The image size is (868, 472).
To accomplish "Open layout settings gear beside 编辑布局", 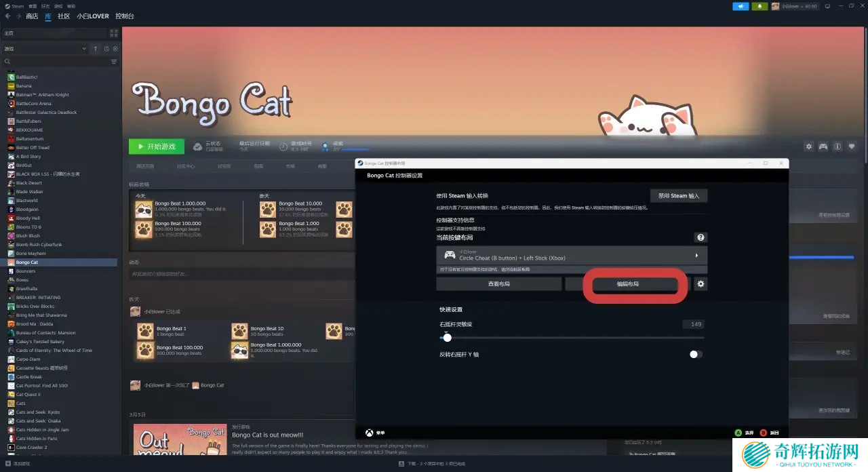I will click(701, 284).
